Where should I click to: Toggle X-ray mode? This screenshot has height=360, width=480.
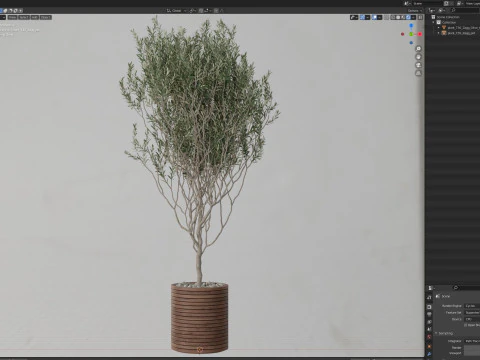click(386, 17)
